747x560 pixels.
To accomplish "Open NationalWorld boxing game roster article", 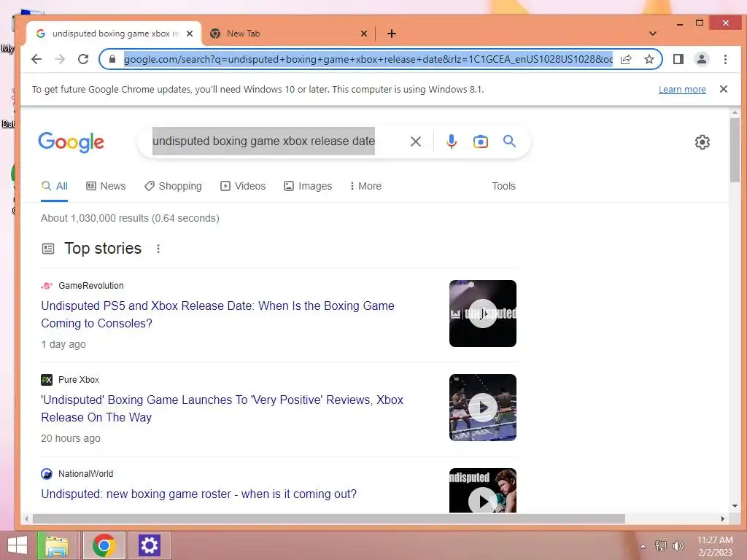I will (198, 494).
